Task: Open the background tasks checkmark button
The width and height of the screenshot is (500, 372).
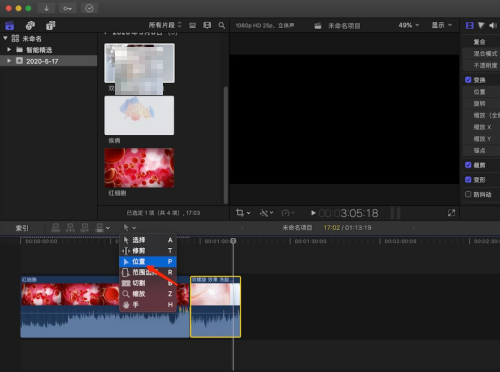Action: point(89,8)
